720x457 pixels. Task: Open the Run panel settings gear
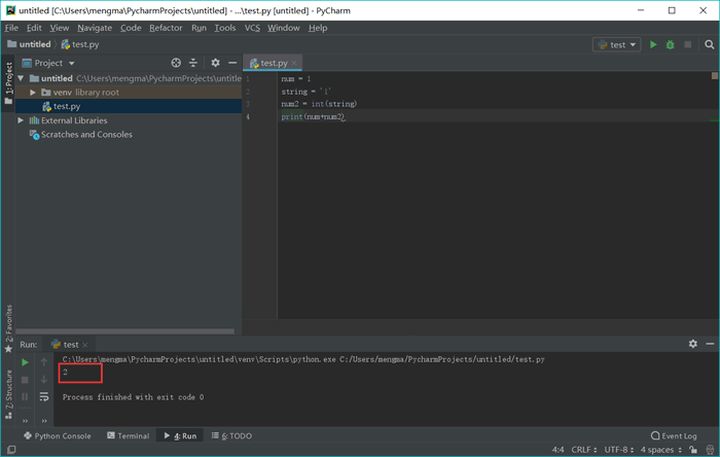click(693, 344)
